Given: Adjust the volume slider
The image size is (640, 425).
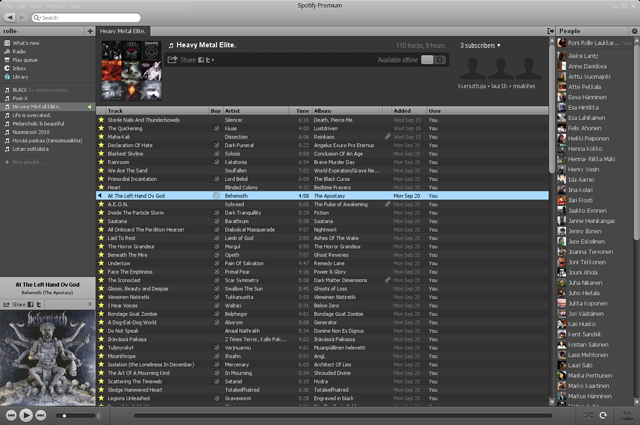Looking at the screenshot, I should [x=78, y=416].
